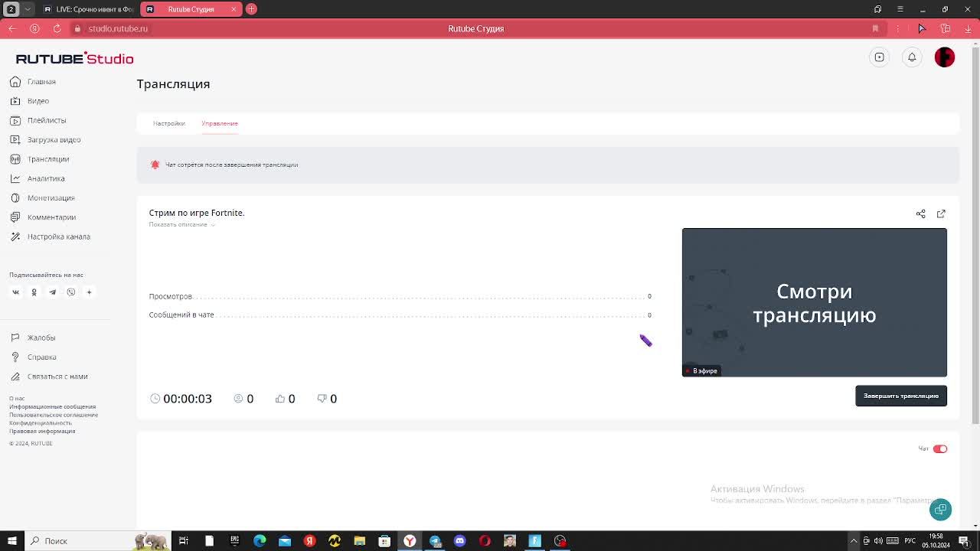Open the Dzen star social icon
980x551 pixels.
tap(89, 292)
